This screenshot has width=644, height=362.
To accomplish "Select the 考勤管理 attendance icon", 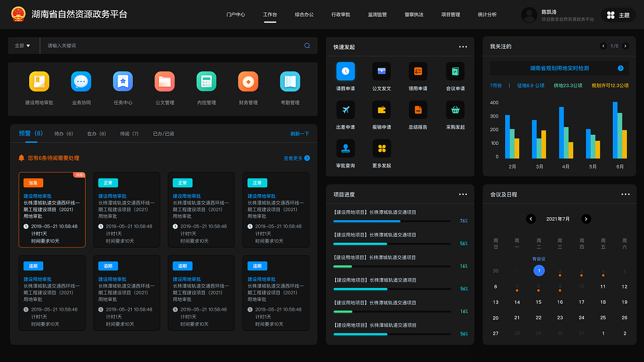I will [290, 81].
